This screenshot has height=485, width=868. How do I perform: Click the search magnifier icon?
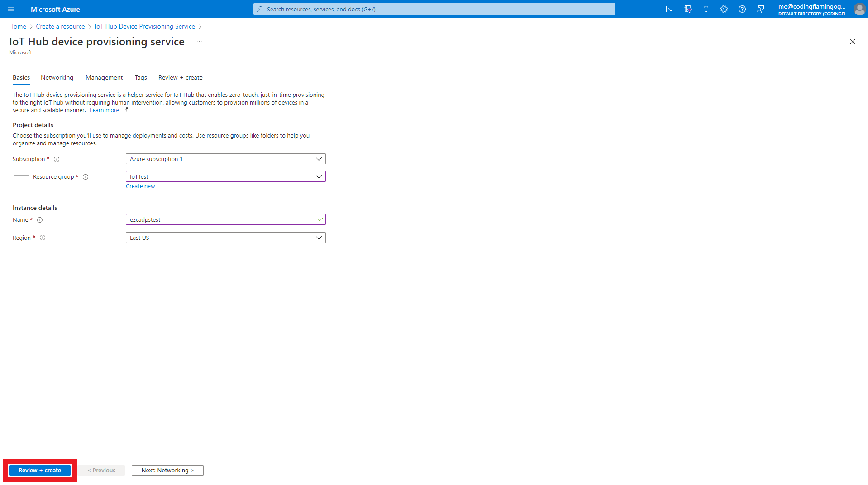(x=260, y=9)
